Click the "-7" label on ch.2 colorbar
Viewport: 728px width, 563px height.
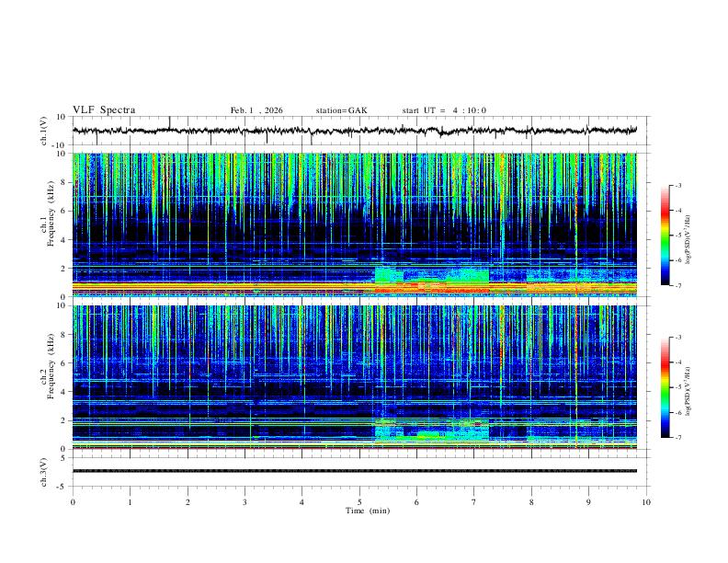(x=677, y=438)
